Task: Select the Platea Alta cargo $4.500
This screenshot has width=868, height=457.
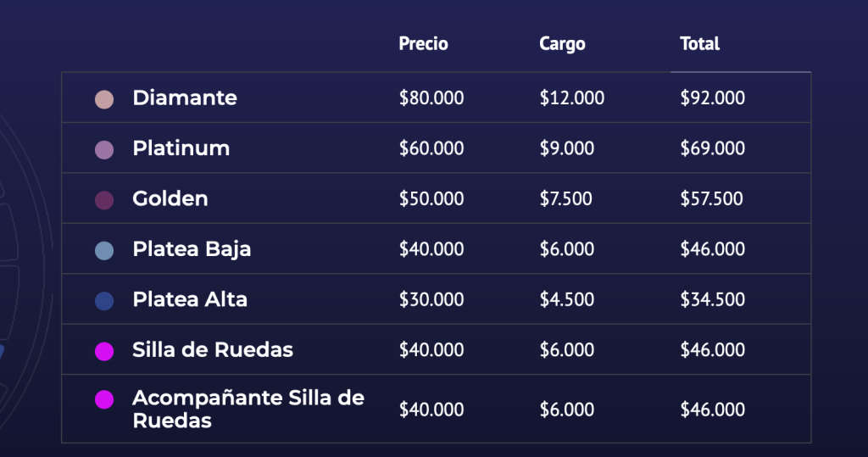Action: (x=566, y=299)
